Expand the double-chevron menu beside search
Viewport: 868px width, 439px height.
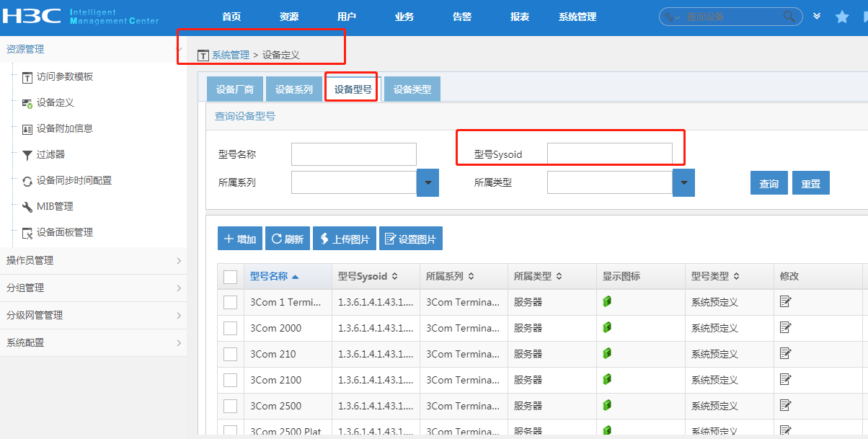817,17
